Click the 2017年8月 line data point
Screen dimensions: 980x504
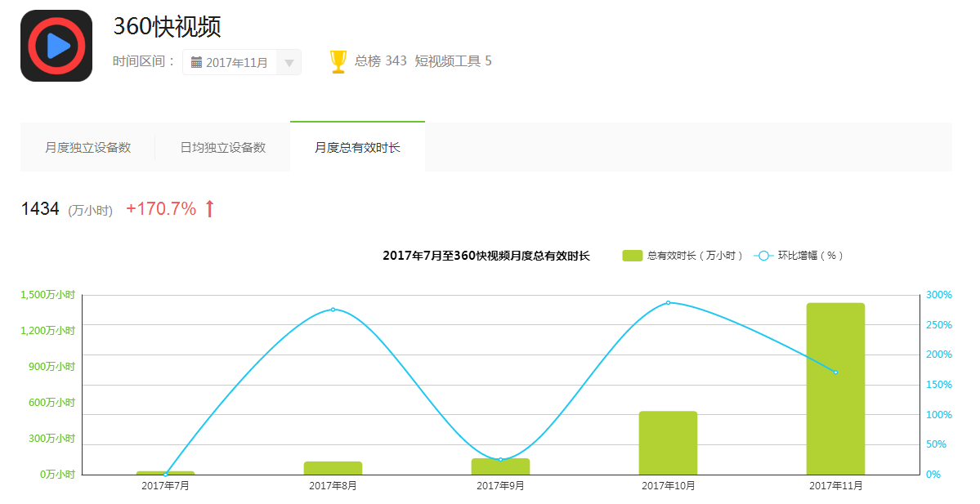pyautogui.click(x=333, y=310)
